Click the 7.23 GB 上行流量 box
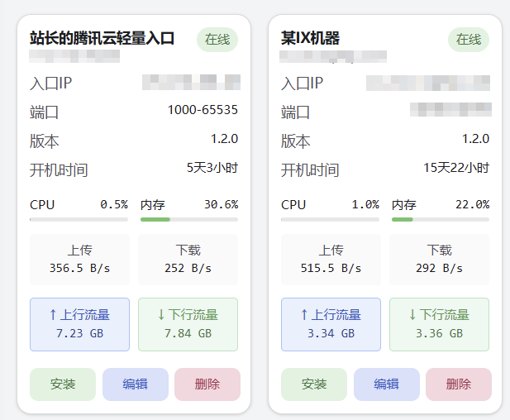The height and width of the screenshot is (420, 510). 79,324
